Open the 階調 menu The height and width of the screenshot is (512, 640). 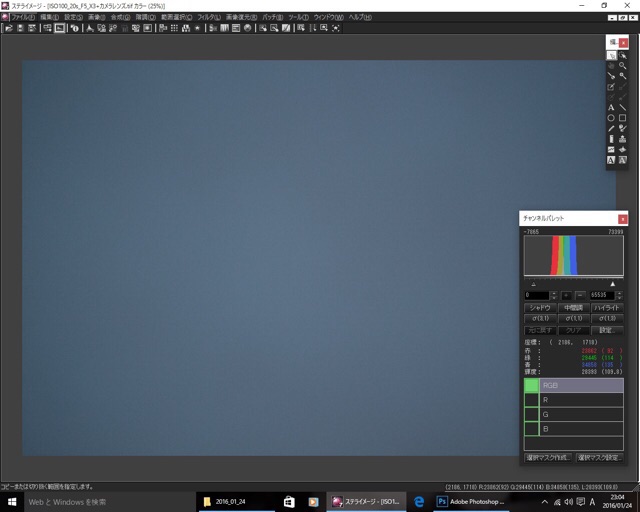tap(146, 17)
